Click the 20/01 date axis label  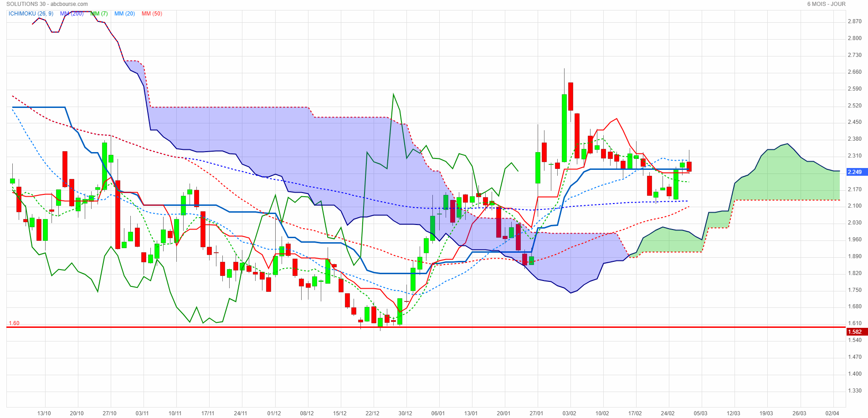coord(504,413)
